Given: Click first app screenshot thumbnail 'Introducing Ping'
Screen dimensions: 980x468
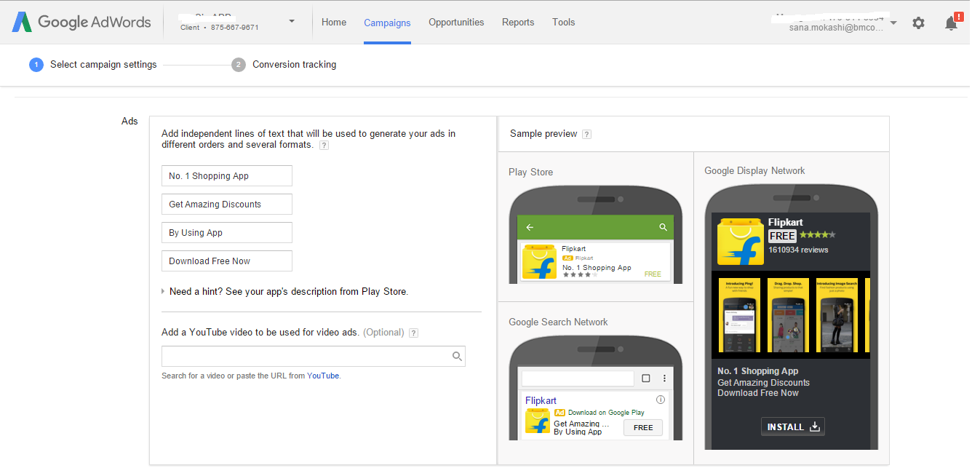Looking at the screenshot, I should click(x=739, y=314).
